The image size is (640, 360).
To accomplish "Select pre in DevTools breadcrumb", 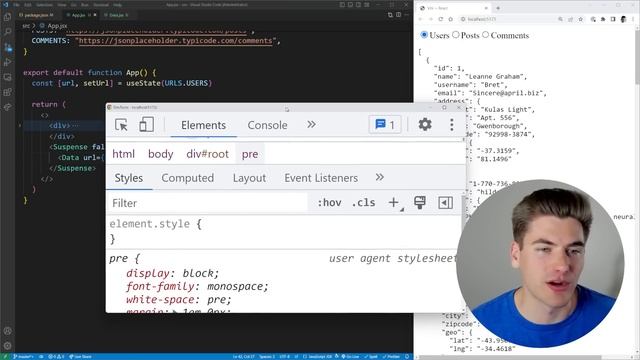I will click(249, 154).
